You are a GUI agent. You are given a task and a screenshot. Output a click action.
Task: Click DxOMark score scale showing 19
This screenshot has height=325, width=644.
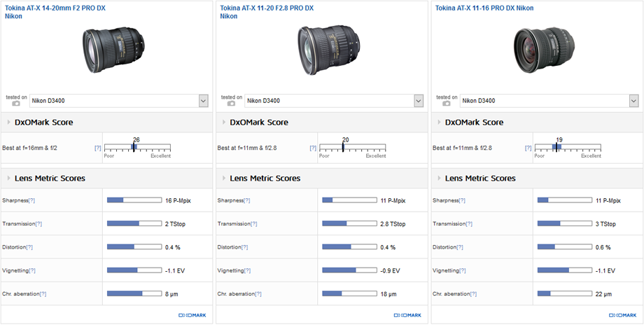coord(568,147)
